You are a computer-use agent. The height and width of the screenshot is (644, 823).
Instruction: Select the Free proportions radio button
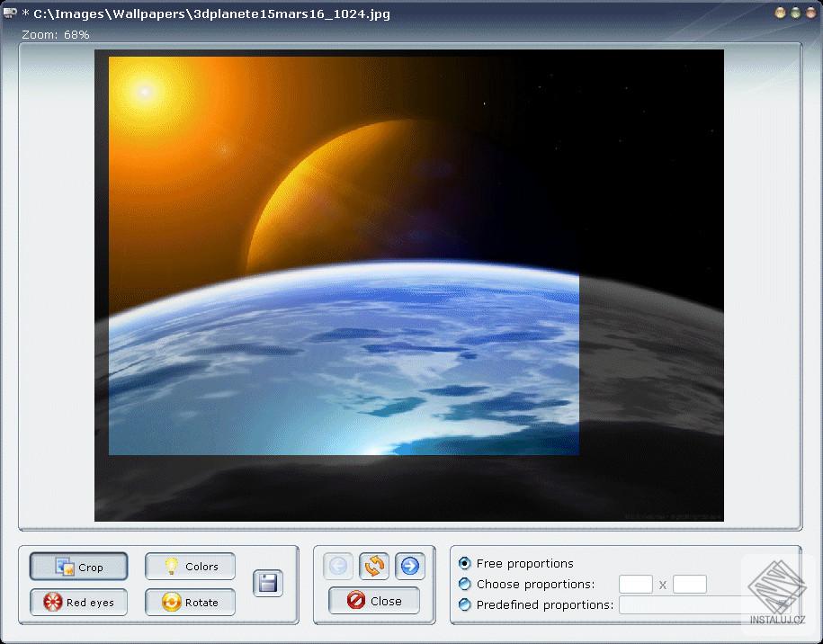pos(465,564)
